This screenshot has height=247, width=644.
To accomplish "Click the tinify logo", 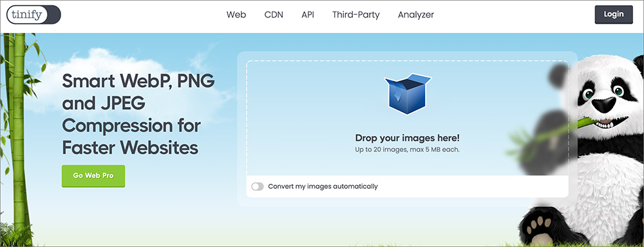I will pyautogui.click(x=33, y=14).
